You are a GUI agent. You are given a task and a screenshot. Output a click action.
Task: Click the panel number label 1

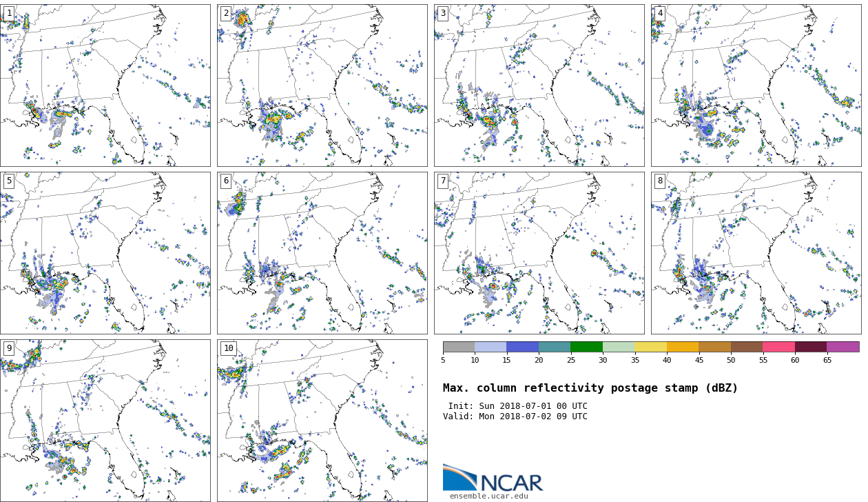9,13
